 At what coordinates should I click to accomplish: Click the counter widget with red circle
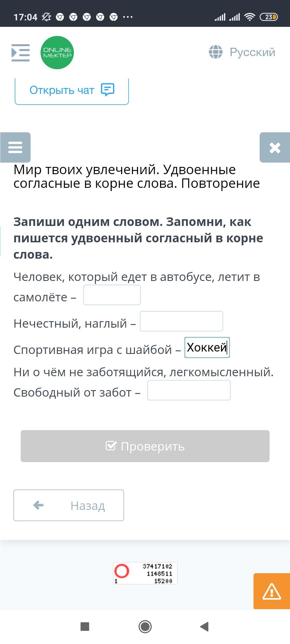tap(145, 573)
